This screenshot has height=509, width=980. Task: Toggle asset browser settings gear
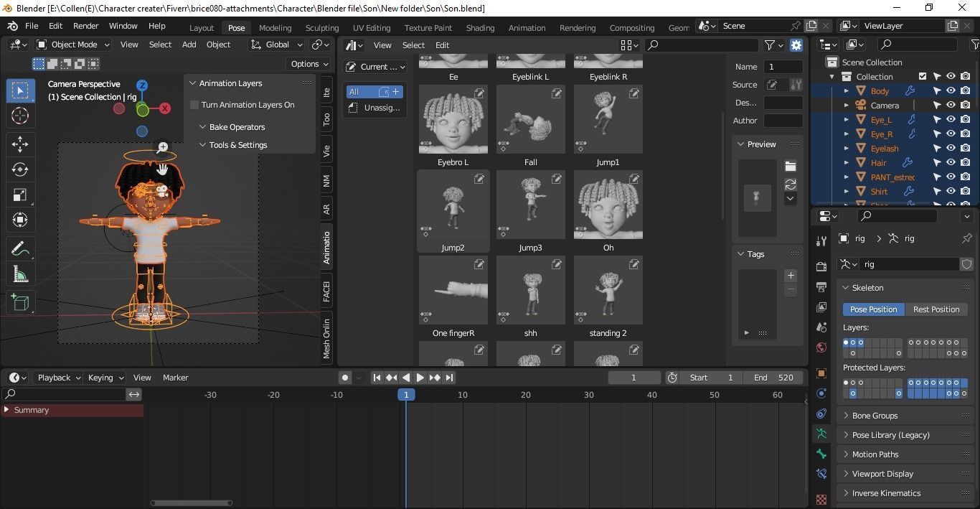pyautogui.click(x=796, y=45)
